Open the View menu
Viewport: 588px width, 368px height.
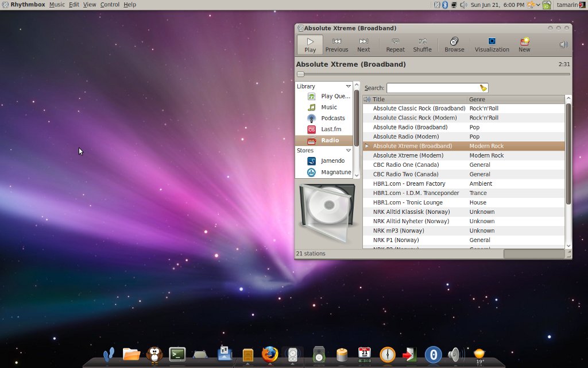[89, 5]
